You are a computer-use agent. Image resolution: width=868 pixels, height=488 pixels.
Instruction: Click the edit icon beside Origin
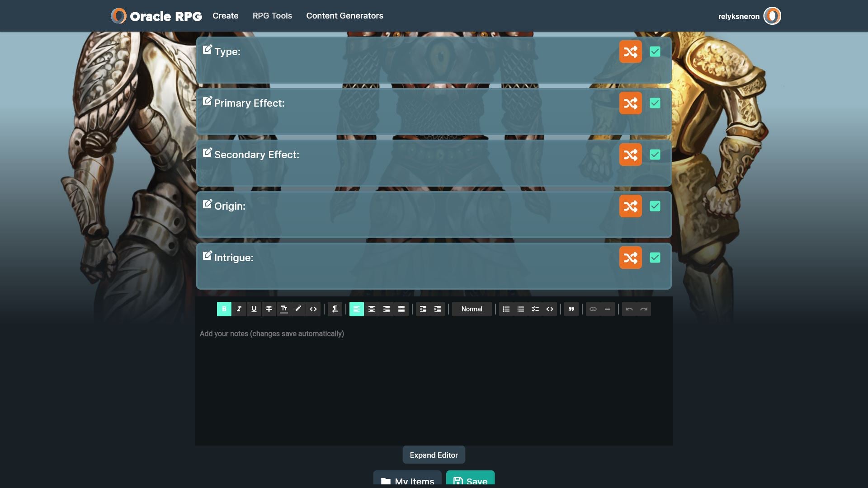(x=207, y=204)
